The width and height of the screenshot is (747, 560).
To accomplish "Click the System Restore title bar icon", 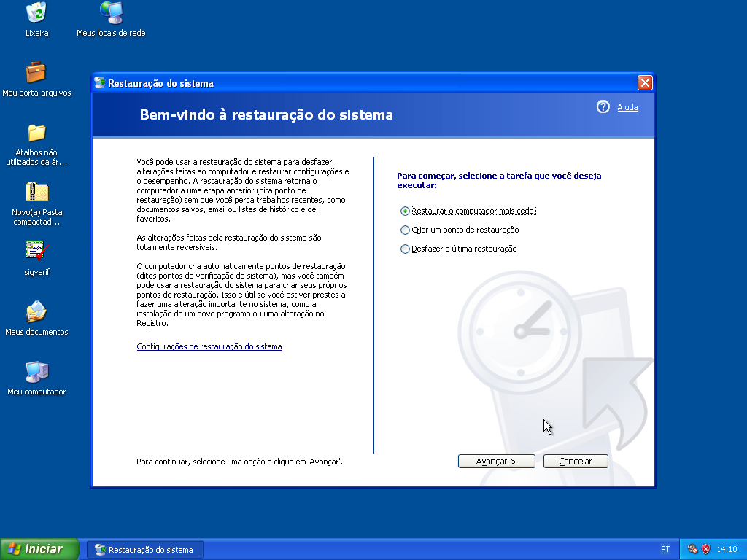I will click(x=99, y=83).
